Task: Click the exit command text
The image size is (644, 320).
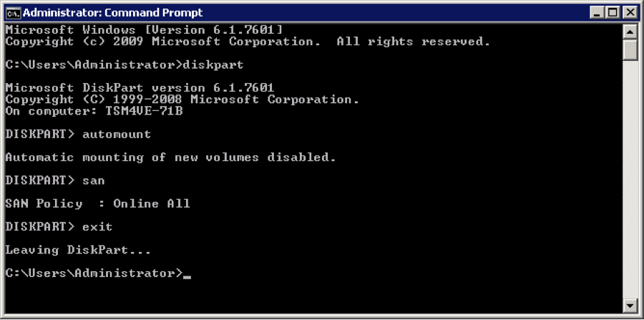Action: [97, 227]
